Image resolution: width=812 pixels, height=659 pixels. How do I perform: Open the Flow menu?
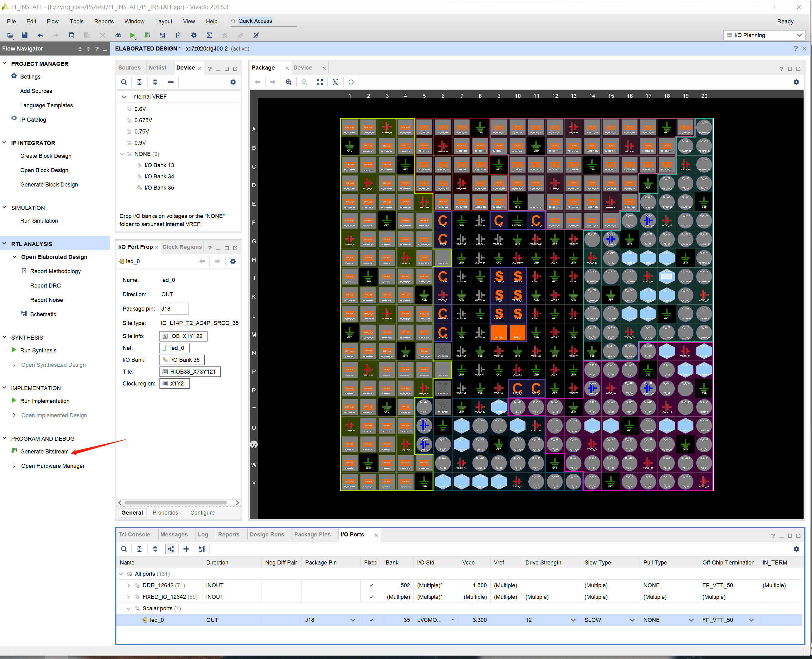52,21
